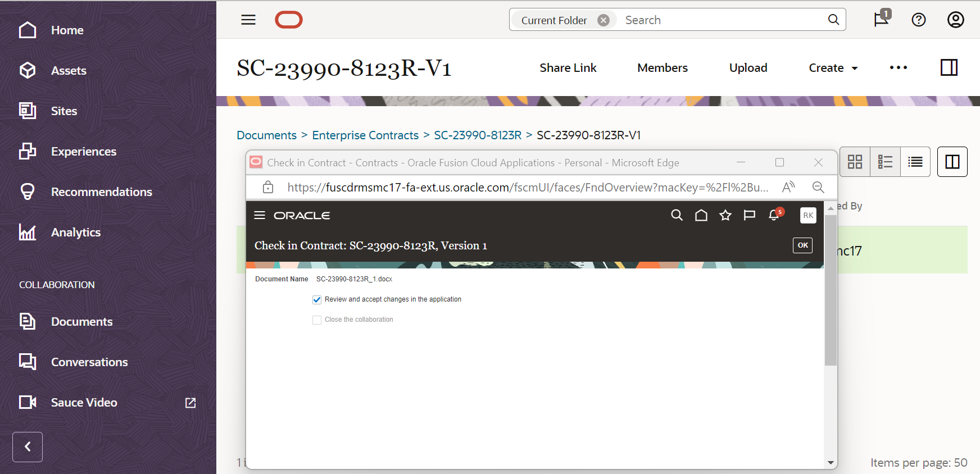Click OK to check in the contract

(802, 245)
